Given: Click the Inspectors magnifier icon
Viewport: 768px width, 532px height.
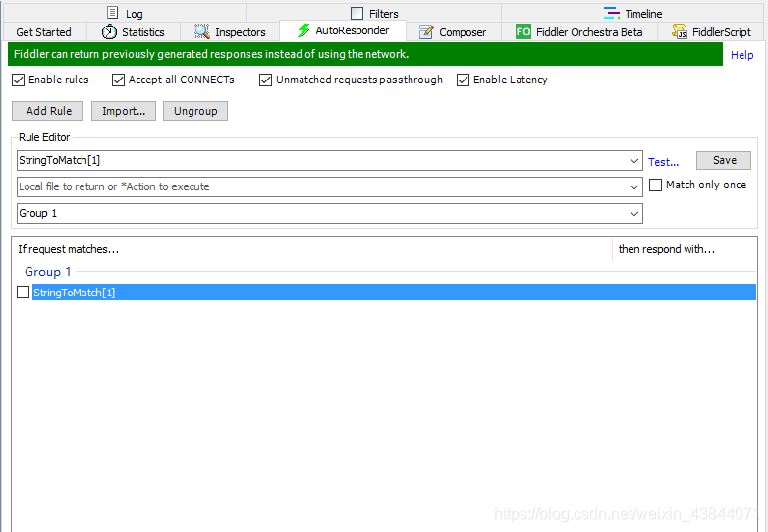Looking at the screenshot, I should (201, 31).
